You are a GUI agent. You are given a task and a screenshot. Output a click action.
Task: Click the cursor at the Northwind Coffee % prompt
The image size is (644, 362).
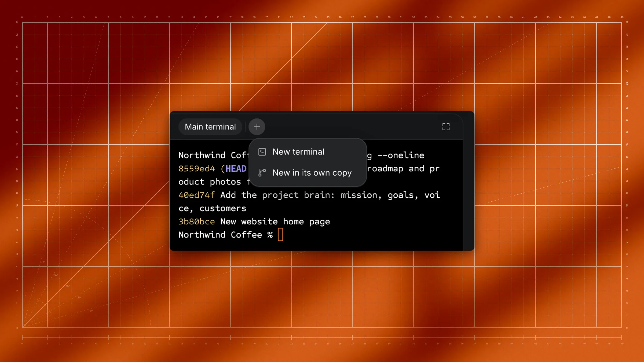[x=280, y=235]
